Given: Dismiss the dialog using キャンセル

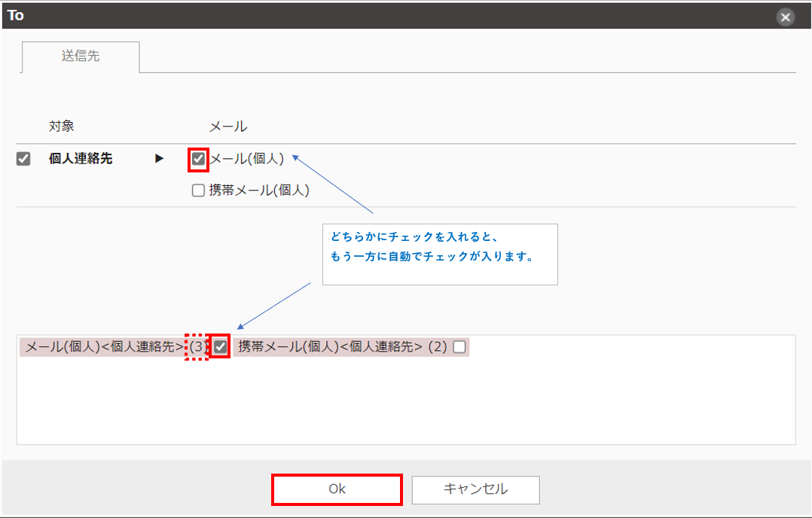Looking at the screenshot, I should click(474, 489).
